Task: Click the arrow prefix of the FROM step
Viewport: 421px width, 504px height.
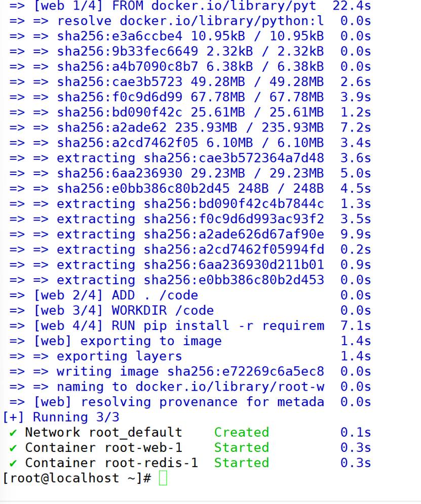Action: pyautogui.click(x=15, y=6)
